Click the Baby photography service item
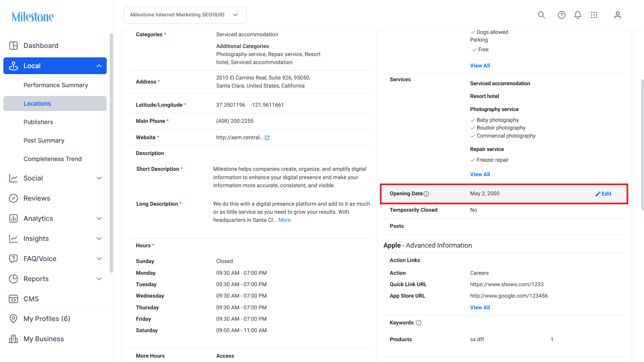 click(498, 120)
